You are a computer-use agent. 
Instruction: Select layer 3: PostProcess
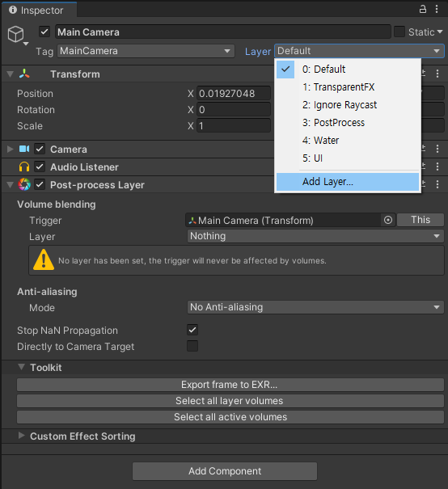coord(348,123)
